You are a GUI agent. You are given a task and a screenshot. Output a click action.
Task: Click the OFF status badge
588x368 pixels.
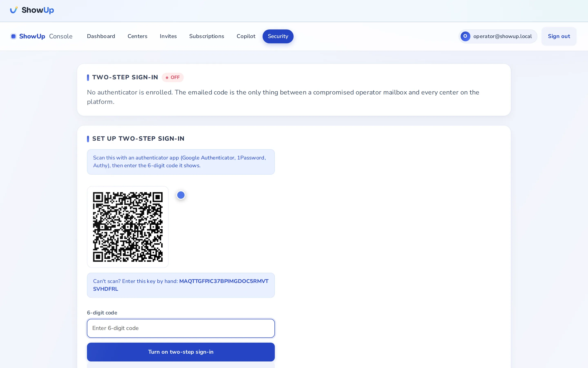(173, 77)
